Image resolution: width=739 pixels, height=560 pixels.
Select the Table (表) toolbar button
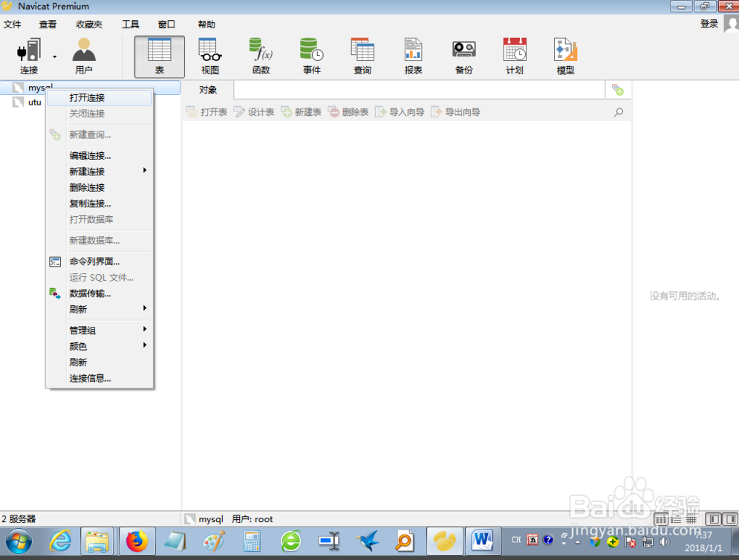pyautogui.click(x=159, y=56)
